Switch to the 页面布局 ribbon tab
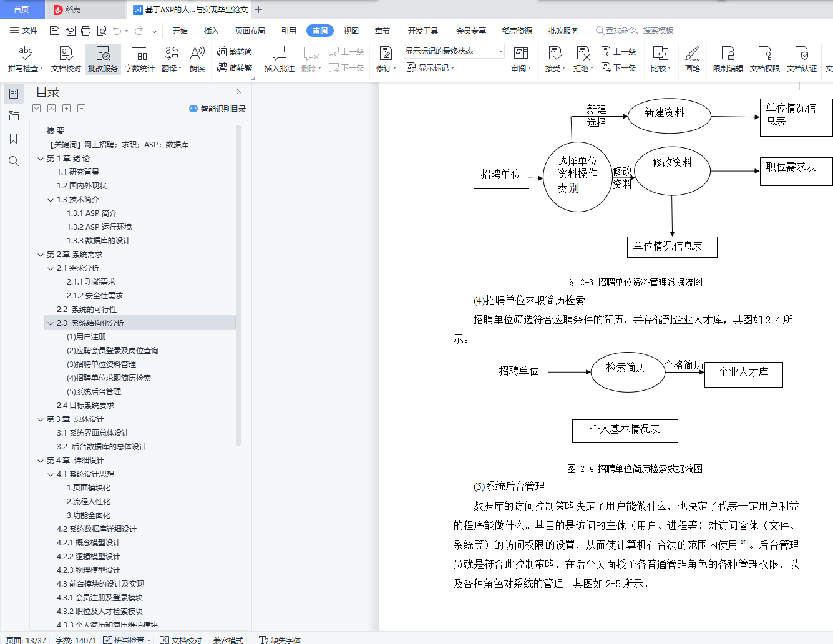This screenshot has height=644, width=833. pyautogui.click(x=250, y=31)
